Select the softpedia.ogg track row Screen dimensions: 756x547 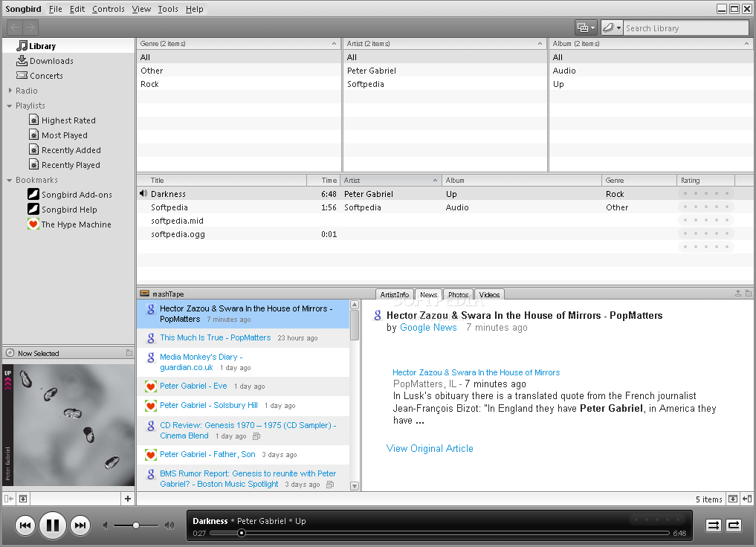[445, 234]
